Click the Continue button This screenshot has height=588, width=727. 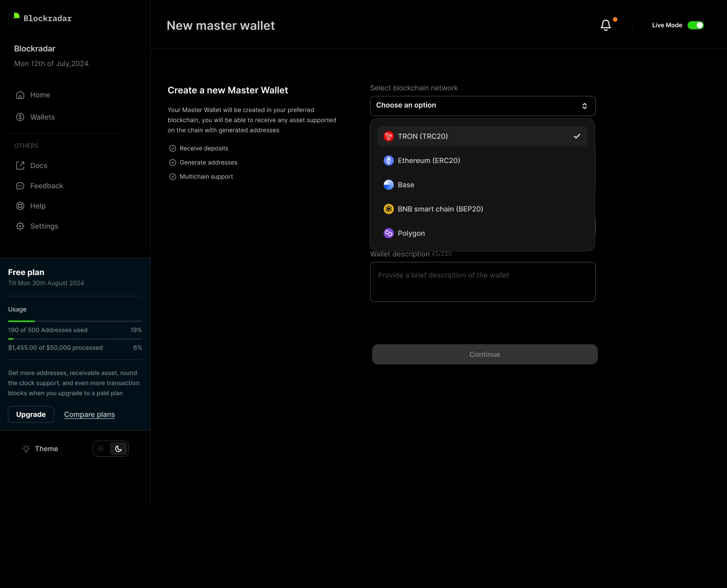(485, 354)
